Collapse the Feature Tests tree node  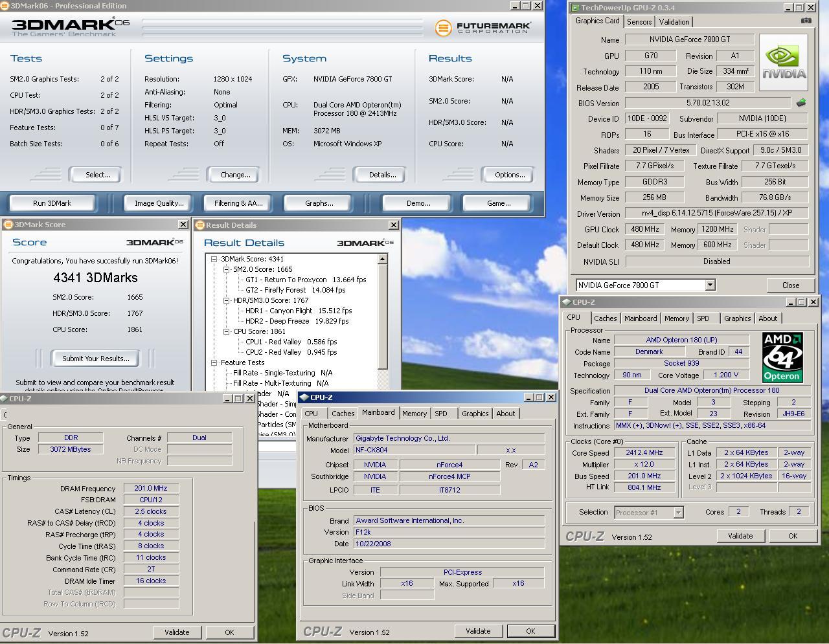click(214, 362)
